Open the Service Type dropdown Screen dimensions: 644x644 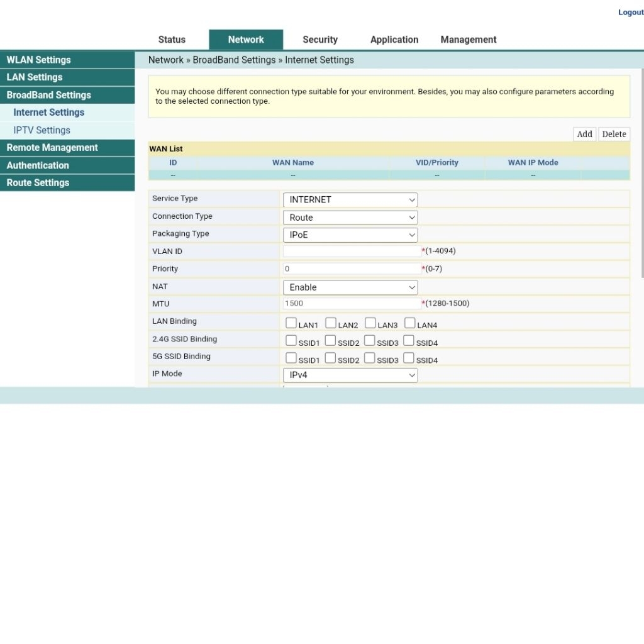350,199
